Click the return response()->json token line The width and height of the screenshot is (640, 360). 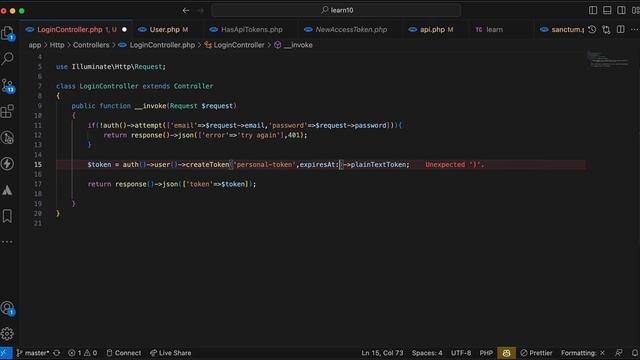point(172,184)
